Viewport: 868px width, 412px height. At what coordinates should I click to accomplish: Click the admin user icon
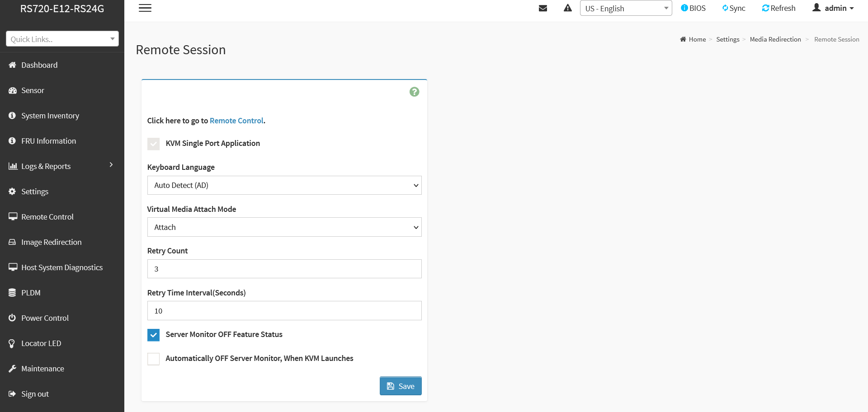(x=816, y=8)
